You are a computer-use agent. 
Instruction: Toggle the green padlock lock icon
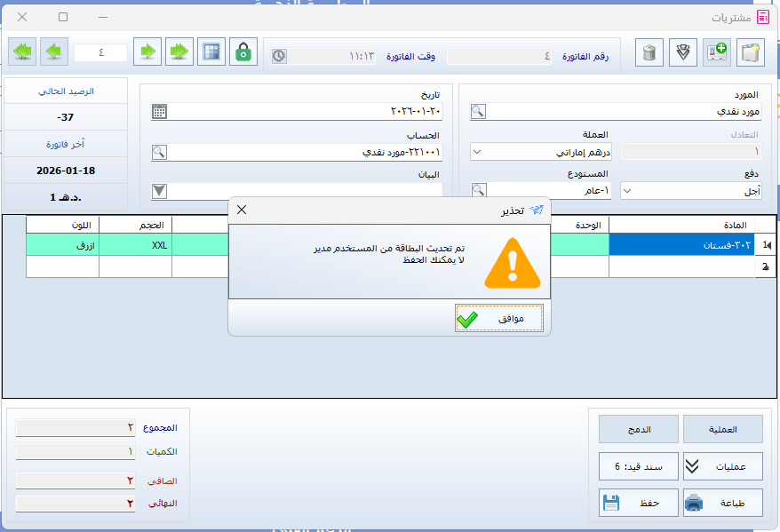243,52
